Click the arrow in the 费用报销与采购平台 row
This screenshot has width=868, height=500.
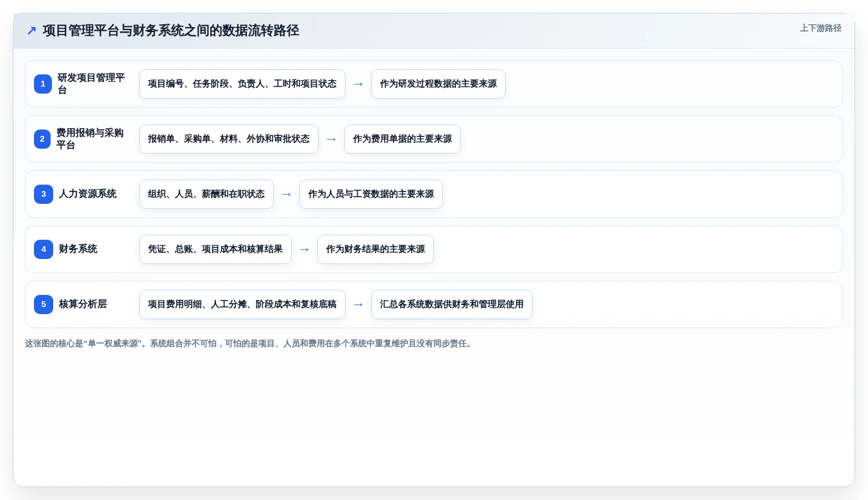331,139
